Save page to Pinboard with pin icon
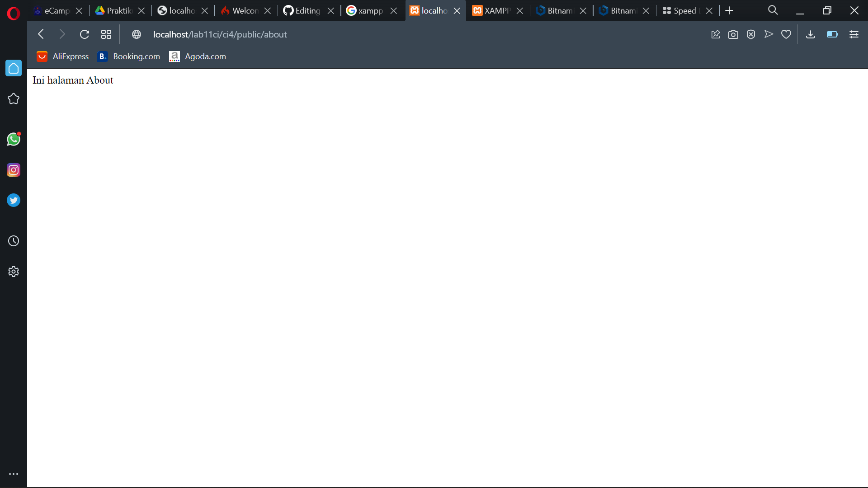The image size is (868, 488). (x=716, y=34)
